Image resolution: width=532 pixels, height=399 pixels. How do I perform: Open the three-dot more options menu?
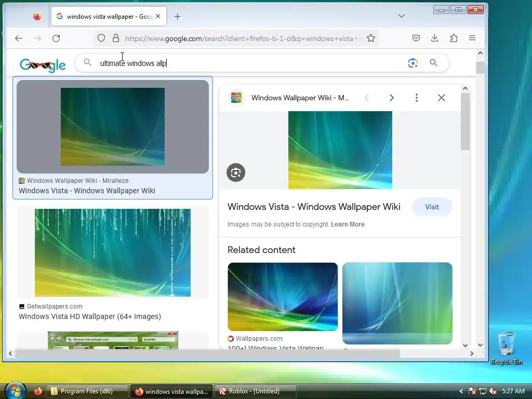pos(416,98)
